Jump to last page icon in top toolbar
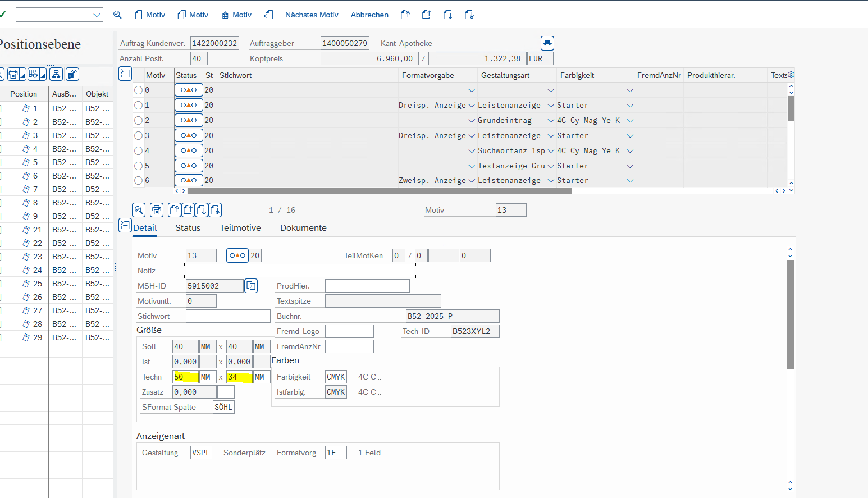The height and width of the screenshot is (498, 868). point(469,15)
